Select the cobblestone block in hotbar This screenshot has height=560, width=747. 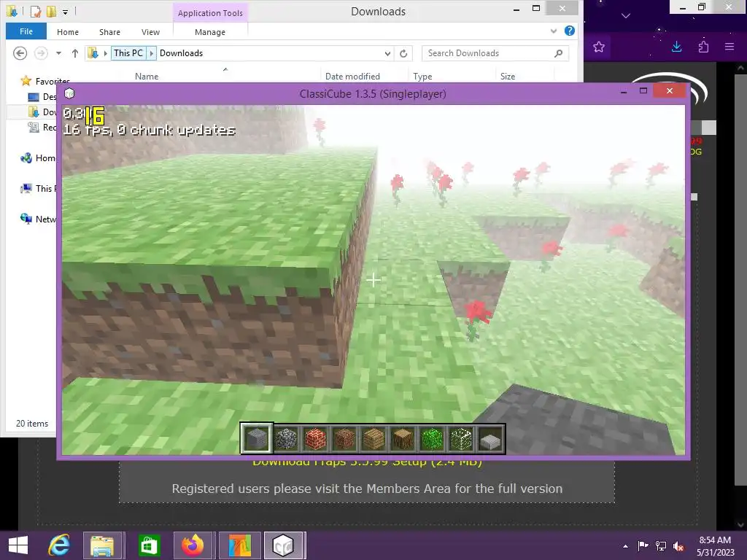286,438
